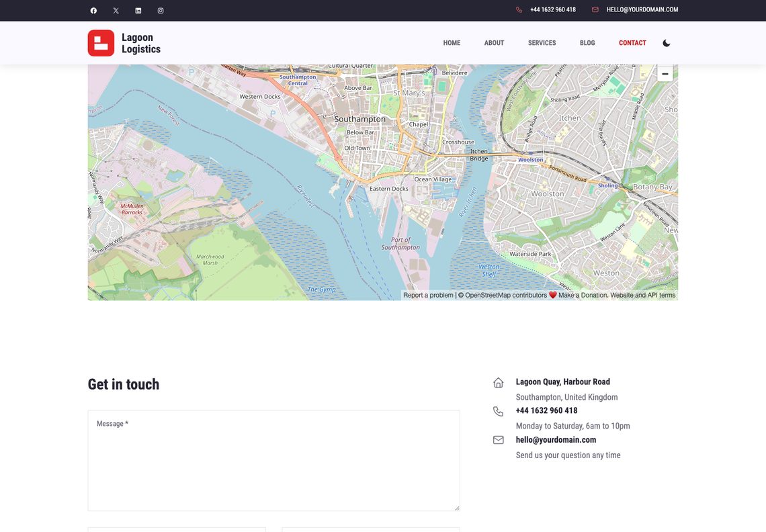Click Port of Southampton on the map
The height and width of the screenshot is (532, 766).
pyautogui.click(x=400, y=243)
